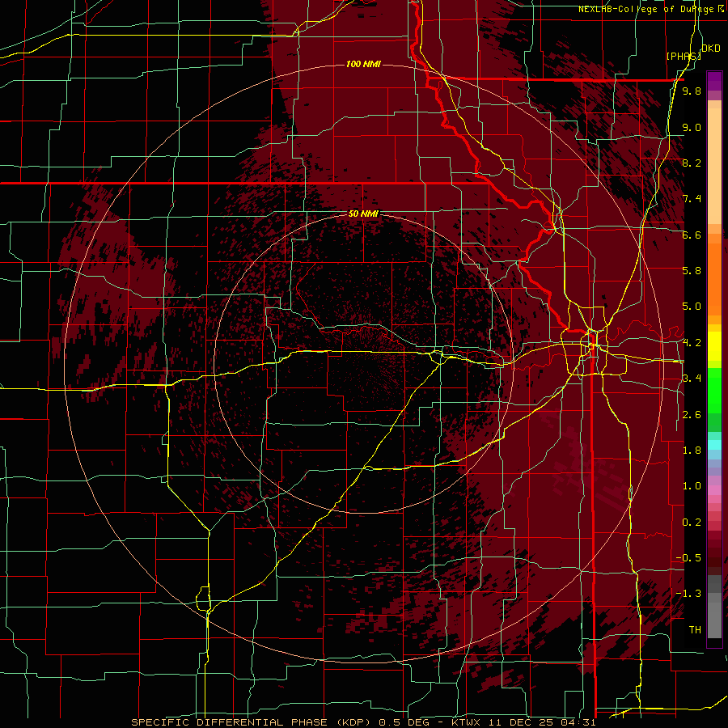Click the purple segment atop the color bar
The width and height of the screenshot is (728, 728).
pyautogui.click(x=714, y=81)
